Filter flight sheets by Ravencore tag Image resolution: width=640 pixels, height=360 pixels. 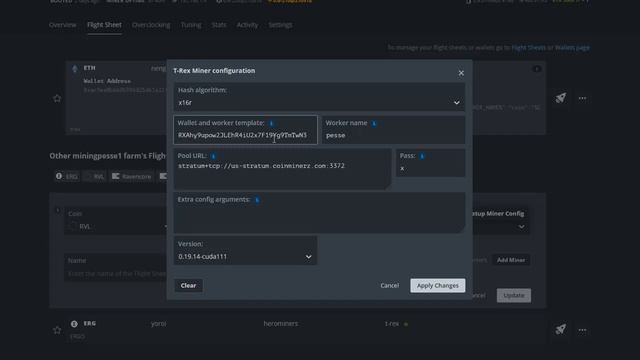[132, 176]
